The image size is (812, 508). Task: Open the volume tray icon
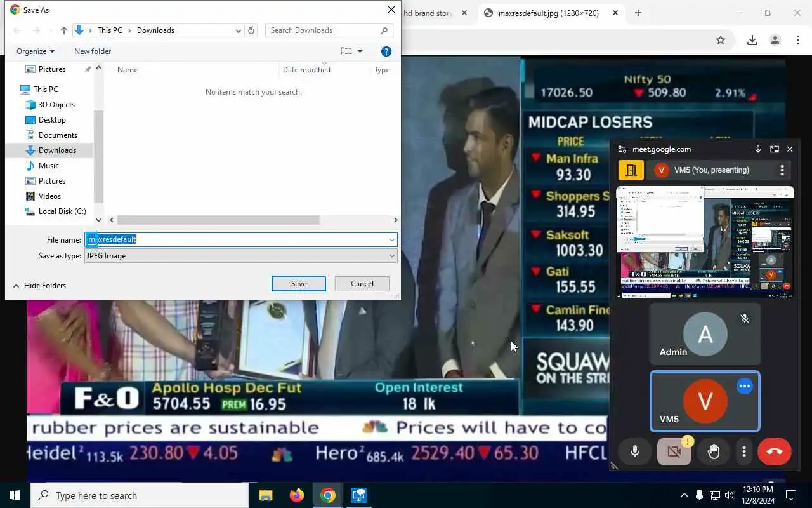[x=730, y=495]
